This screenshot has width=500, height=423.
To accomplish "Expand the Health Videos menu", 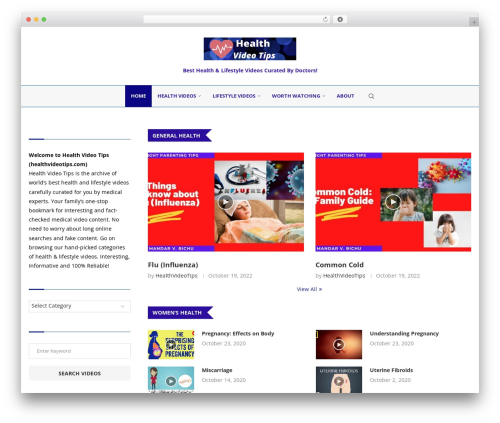I will [179, 96].
